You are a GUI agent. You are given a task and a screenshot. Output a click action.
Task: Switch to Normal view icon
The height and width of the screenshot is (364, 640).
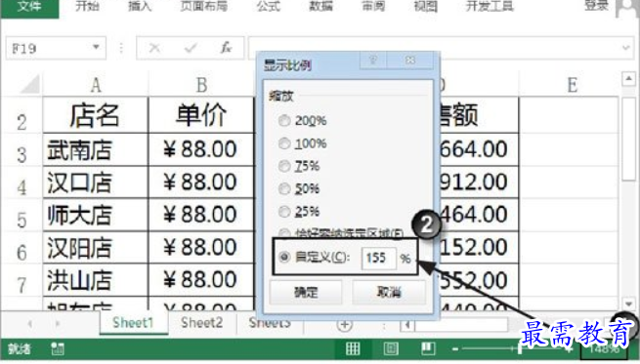(x=353, y=348)
